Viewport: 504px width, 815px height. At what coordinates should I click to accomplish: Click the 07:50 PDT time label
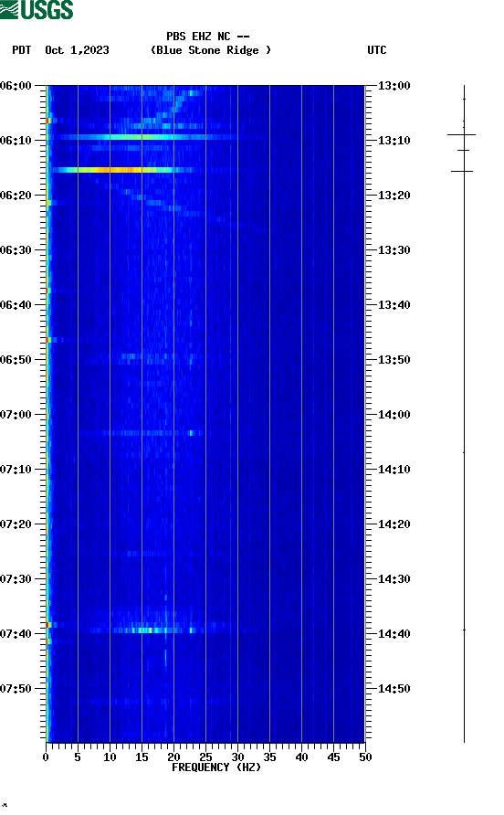pos(16,689)
